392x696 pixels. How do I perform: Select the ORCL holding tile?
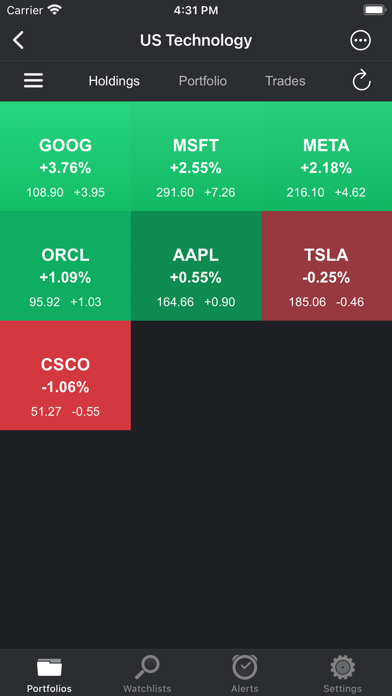[x=65, y=265]
